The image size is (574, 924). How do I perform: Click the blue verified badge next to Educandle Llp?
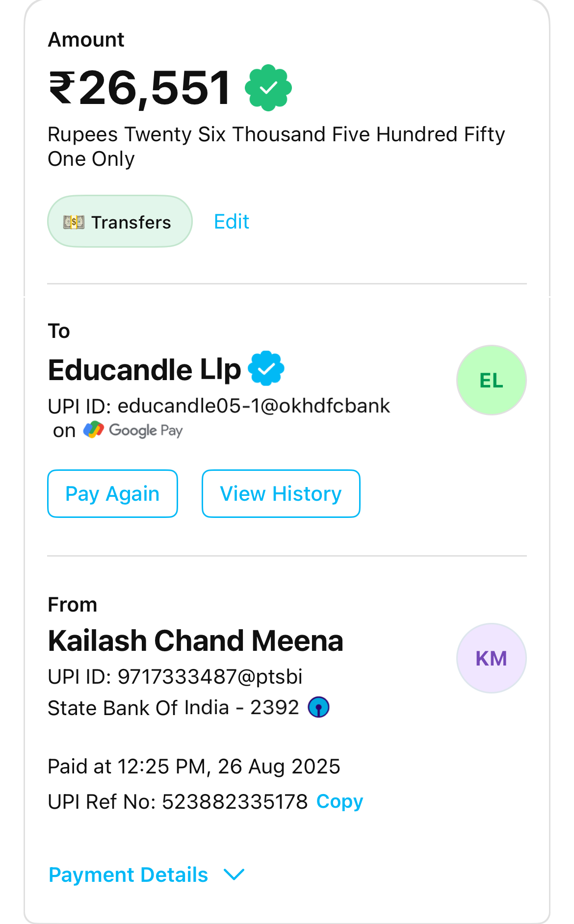click(x=266, y=368)
